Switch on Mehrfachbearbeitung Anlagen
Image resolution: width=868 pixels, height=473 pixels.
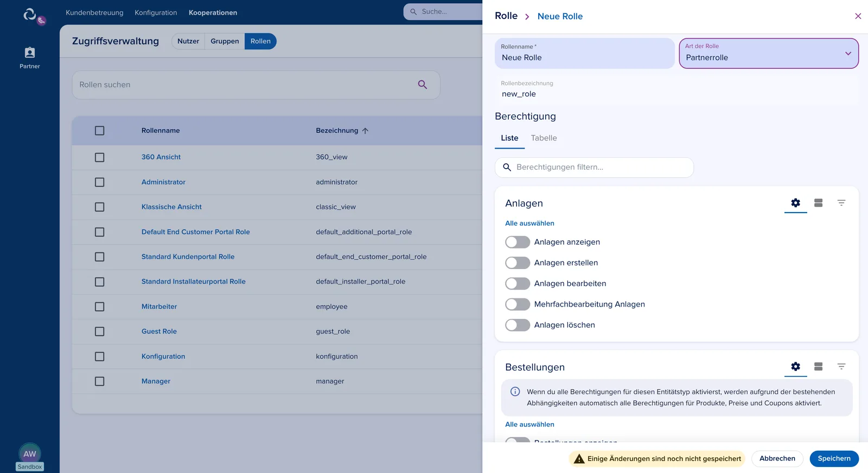(x=518, y=304)
